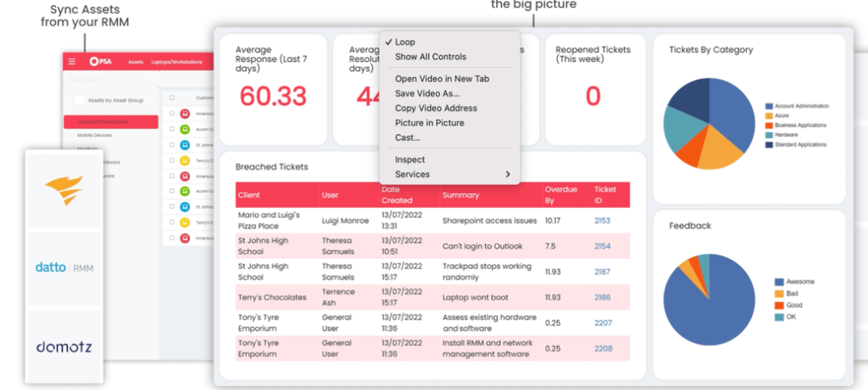The width and height of the screenshot is (868, 390).
Task: Tick the checkbox in the topmost Innersc row
Action: tap(172, 114)
